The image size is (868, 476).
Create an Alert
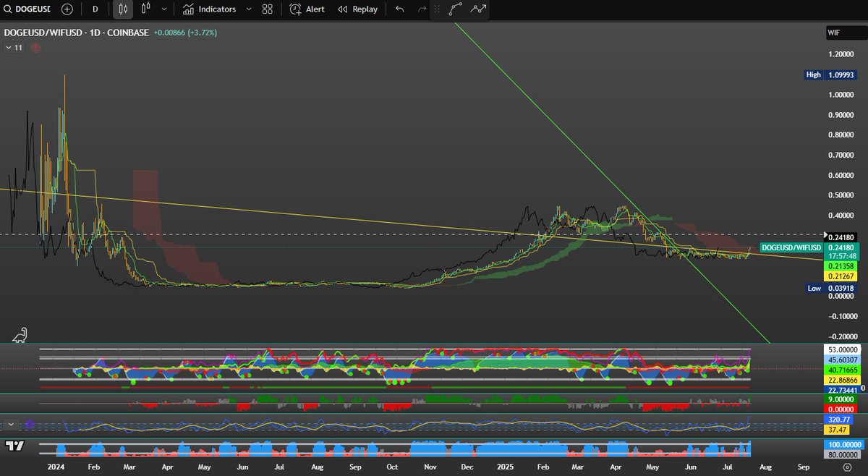pos(307,9)
